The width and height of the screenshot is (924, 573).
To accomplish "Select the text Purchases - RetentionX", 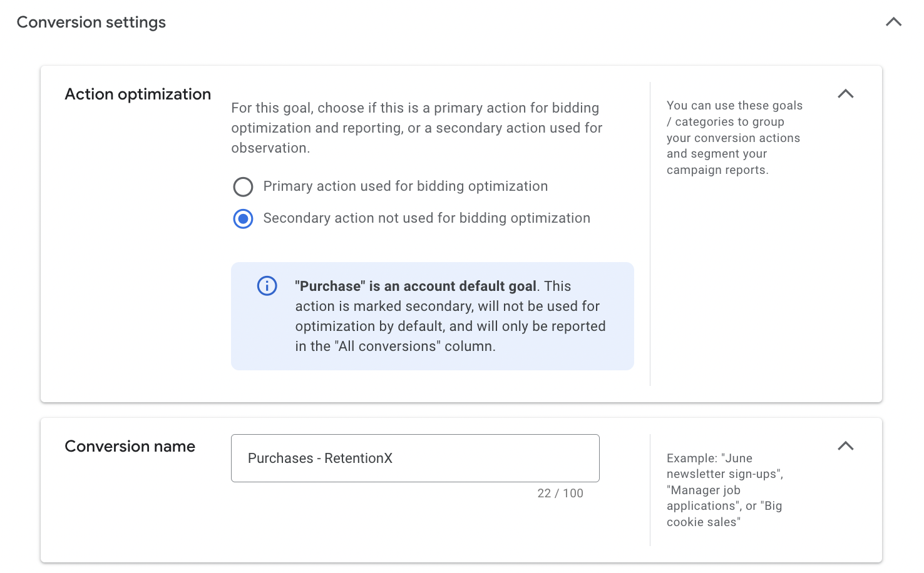I will [x=321, y=458].
